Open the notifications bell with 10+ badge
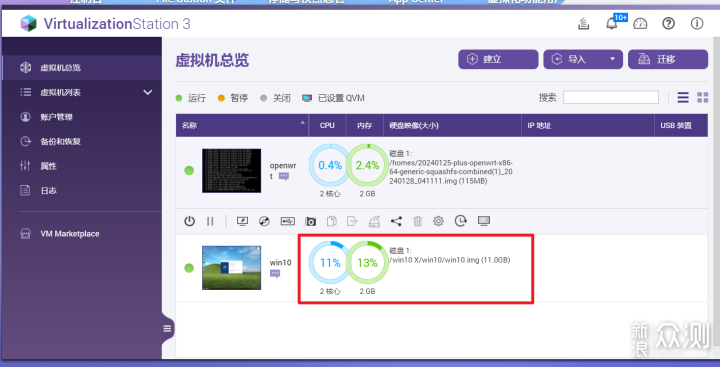The width and height of the screenshot is (720, 367). tap(613, 23)
